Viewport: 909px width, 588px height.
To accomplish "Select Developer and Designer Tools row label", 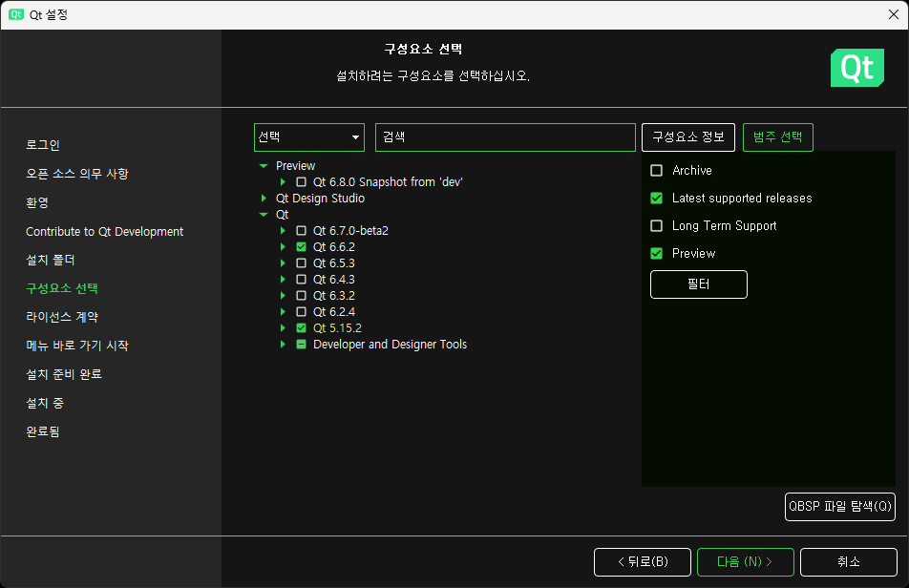I will click(391, 344).
